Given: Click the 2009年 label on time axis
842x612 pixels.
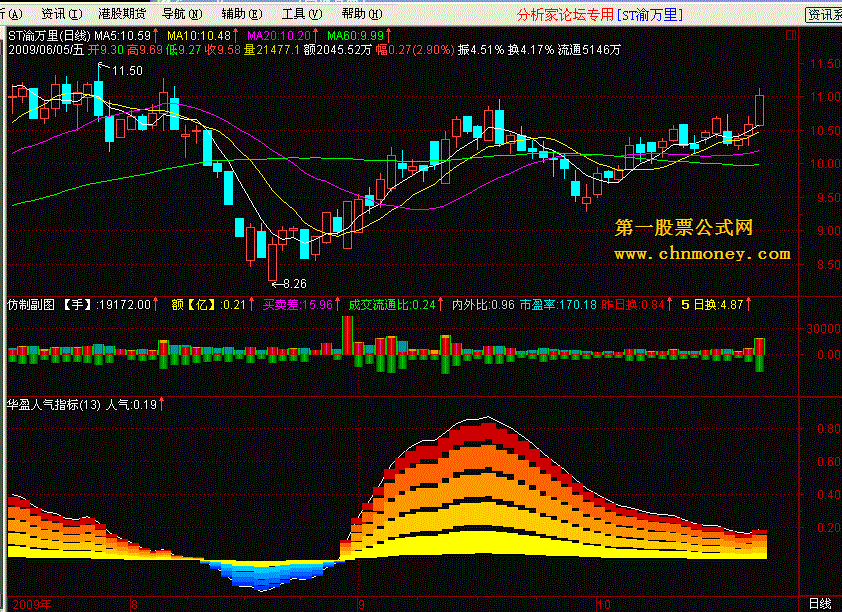Looking at the screenshot, I should 32,604.
